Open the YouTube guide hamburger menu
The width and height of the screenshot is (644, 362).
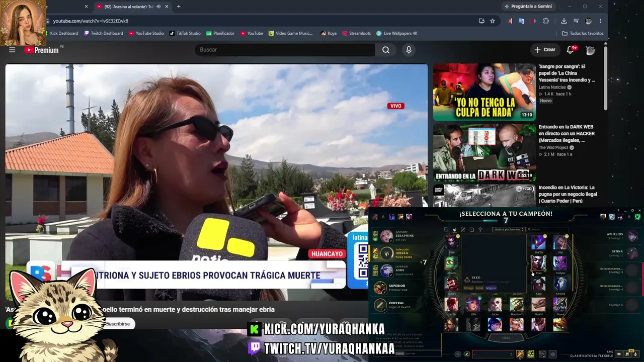[x=12, y=50]
